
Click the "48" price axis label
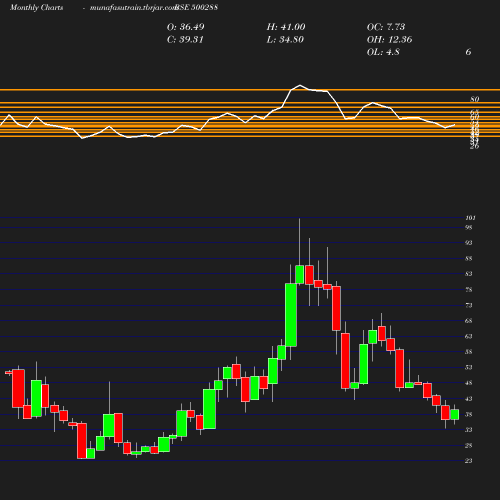point(469,383)
